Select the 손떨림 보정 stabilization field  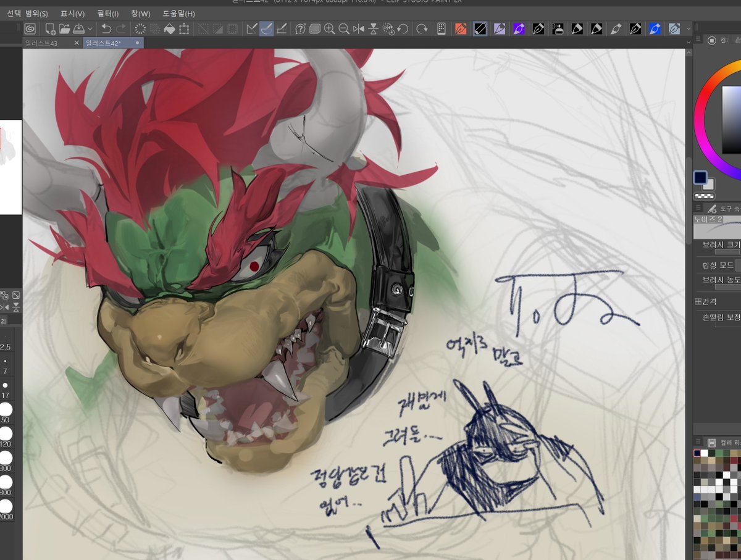coord(728,322)
